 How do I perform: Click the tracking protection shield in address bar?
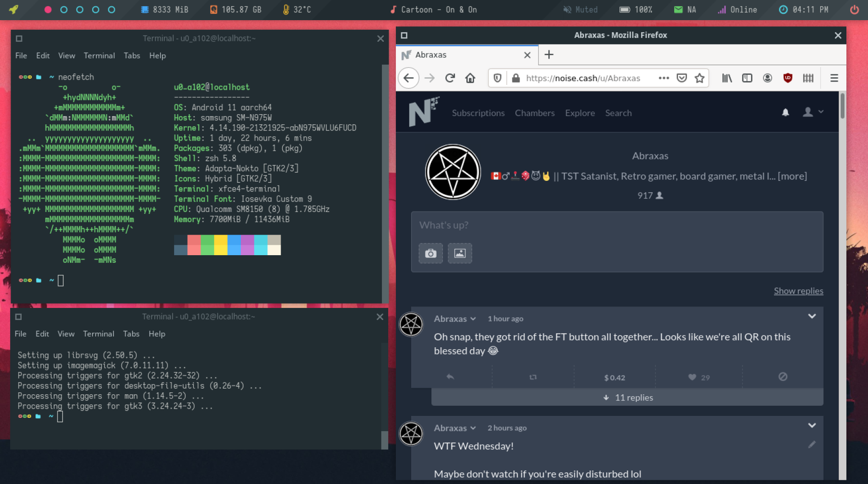pos(498,78)
